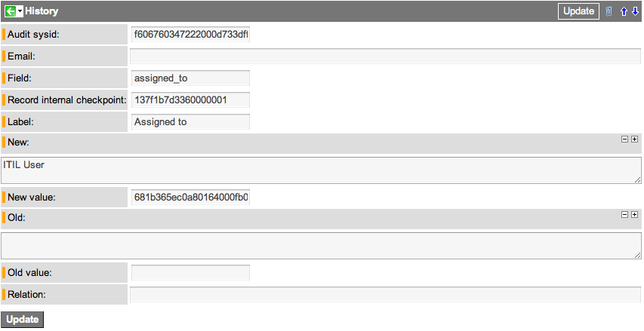The width and height of the screenshot is (644, 331).
Task: Go to previous record with up arrow
Action: 624,11
